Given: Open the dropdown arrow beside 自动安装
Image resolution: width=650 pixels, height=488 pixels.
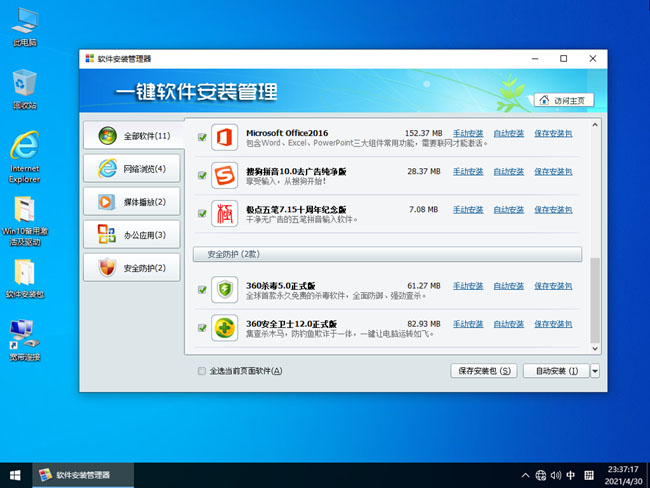Looking at the screenshot, I should point(595,371).
